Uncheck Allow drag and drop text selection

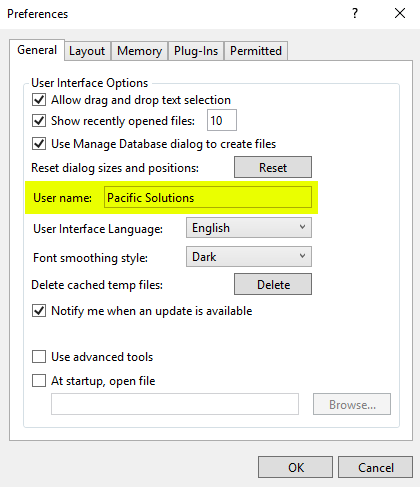(39, 100)
